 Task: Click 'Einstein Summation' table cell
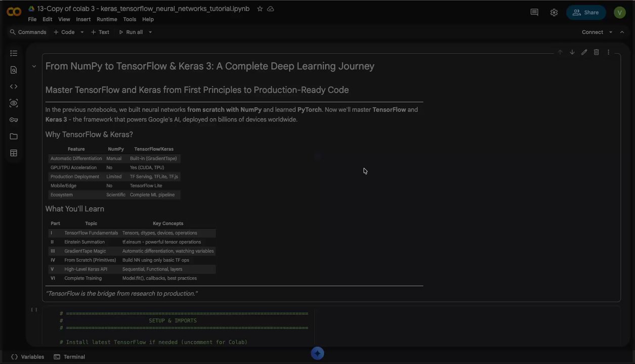(x=84, y=242)
